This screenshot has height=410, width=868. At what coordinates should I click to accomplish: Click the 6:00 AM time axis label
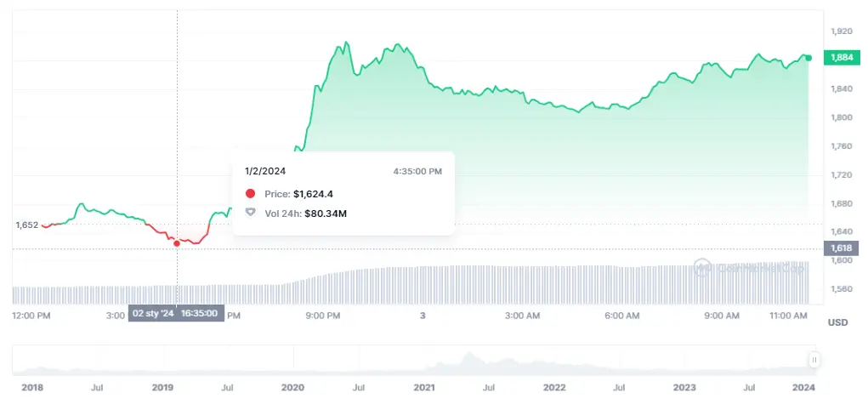[621, 316]
